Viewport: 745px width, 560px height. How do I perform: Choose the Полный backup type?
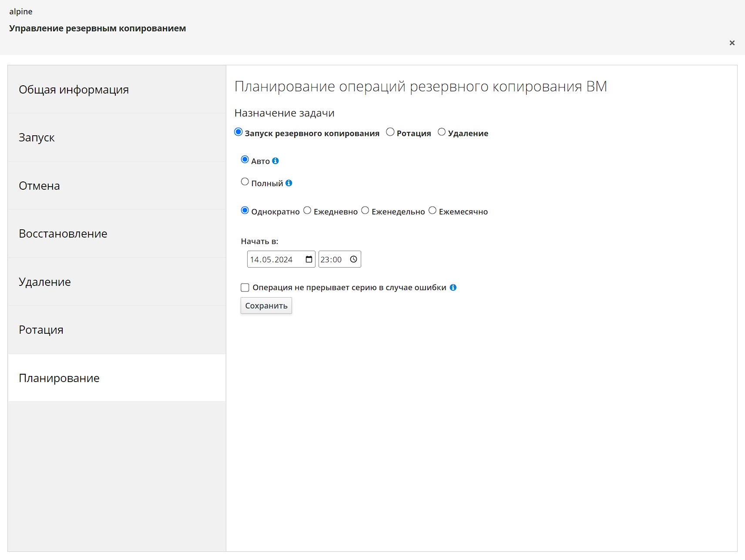point(245,182)
